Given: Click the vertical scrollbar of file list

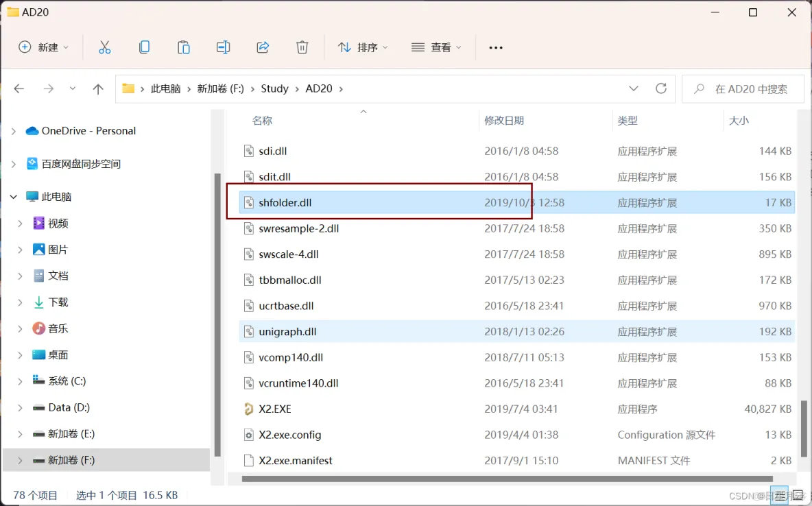Looking at the screenshot, I should click(x=804, y=428).
